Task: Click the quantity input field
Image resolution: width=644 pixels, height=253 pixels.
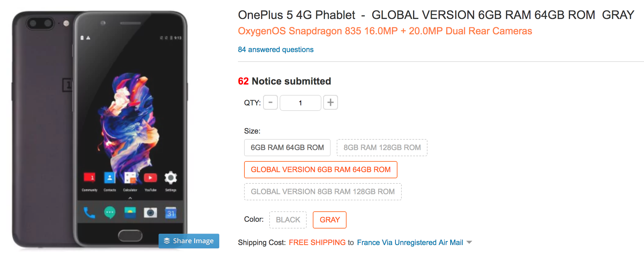Action: point(301,103)
